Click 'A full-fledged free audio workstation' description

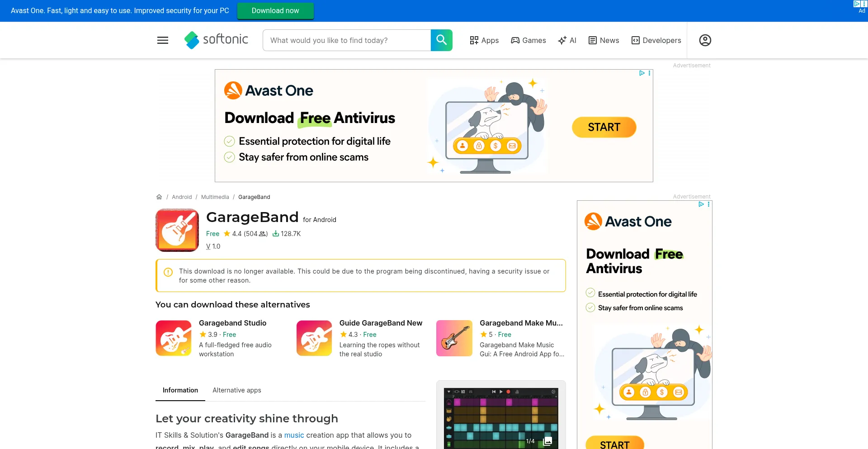[x=235, y=350]
